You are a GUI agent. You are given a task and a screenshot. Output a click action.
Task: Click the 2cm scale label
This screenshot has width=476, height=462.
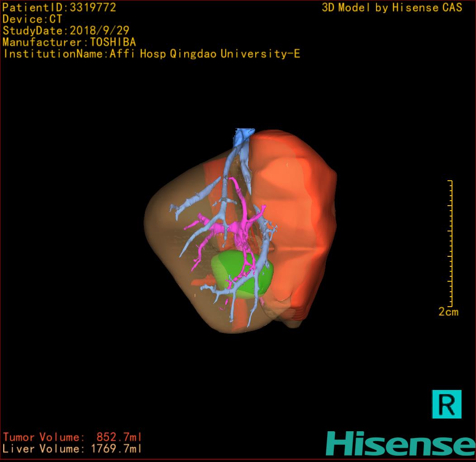pyautogui.click(x=448, y=312)
